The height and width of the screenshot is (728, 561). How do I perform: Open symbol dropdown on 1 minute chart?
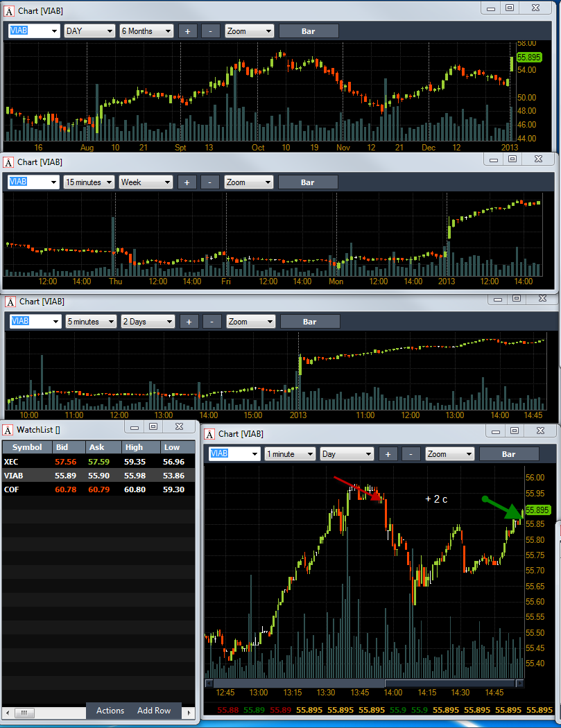click(254, 454)
